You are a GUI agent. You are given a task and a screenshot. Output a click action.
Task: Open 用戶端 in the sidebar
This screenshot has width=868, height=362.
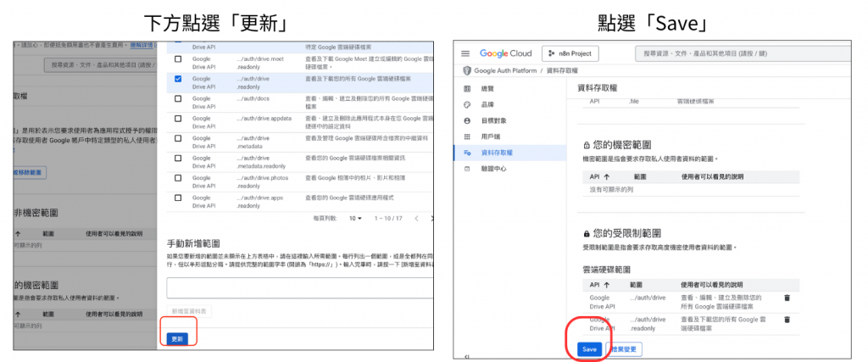pyautogui.click(x=509, y=136)
